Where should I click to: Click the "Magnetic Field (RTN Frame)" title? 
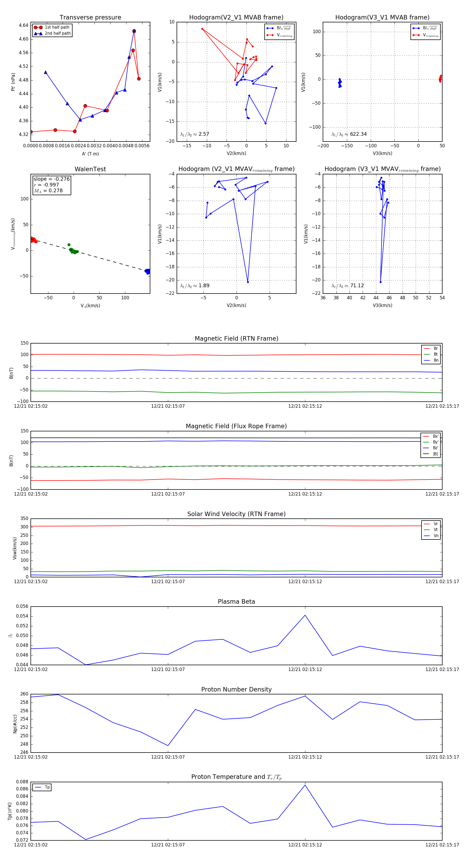[236, 339]
